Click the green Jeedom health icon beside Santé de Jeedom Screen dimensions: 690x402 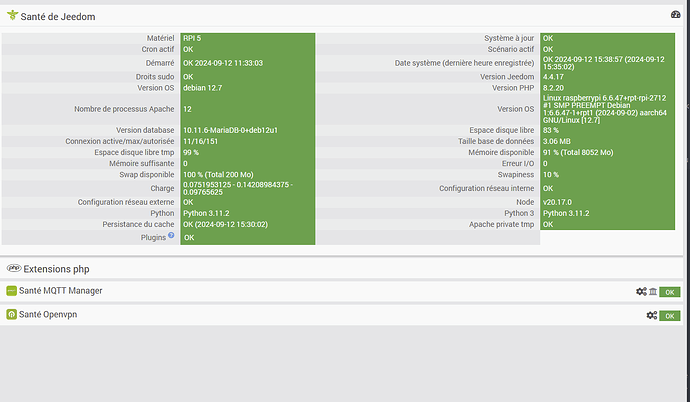(x=12, y=15)
